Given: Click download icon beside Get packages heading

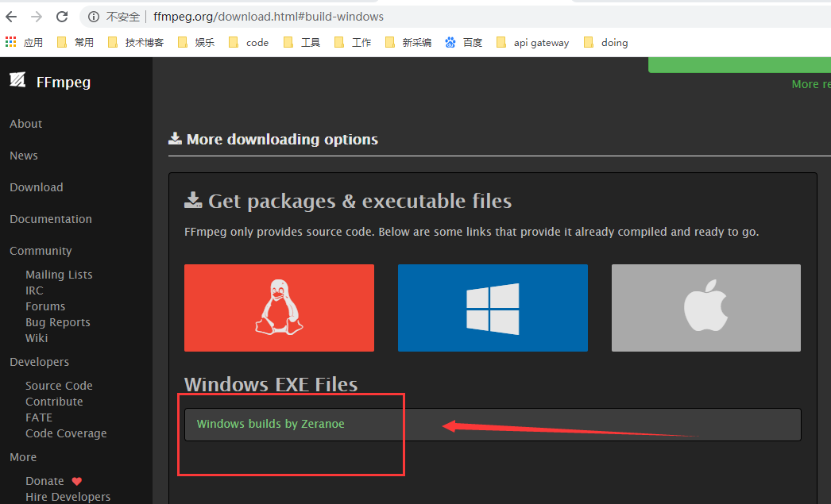Looking at the screenshot, I should coord(193,200).
